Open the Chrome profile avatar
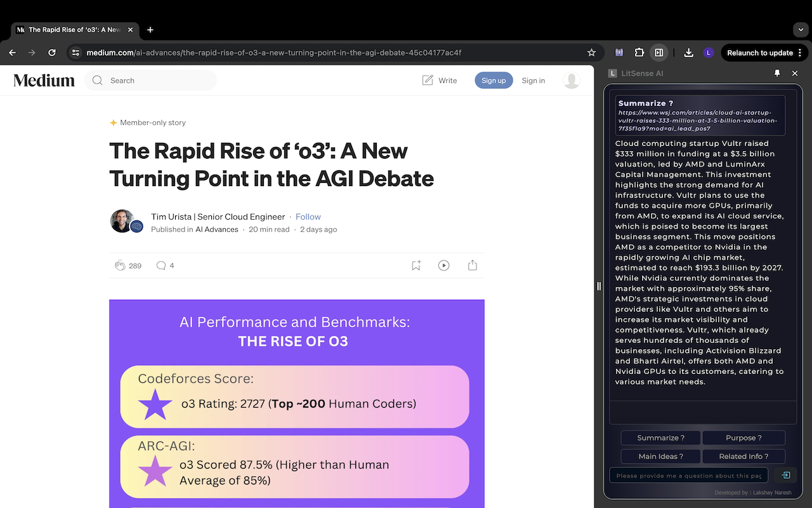 click(x=709, y=53)
